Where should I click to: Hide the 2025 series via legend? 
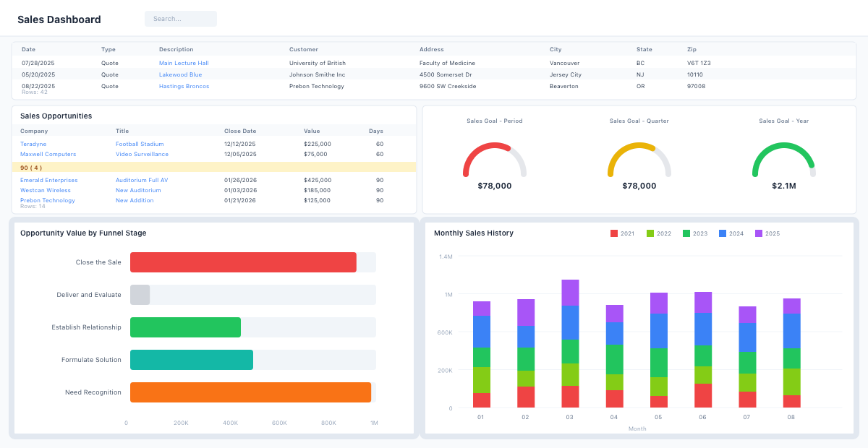[767, 233]
